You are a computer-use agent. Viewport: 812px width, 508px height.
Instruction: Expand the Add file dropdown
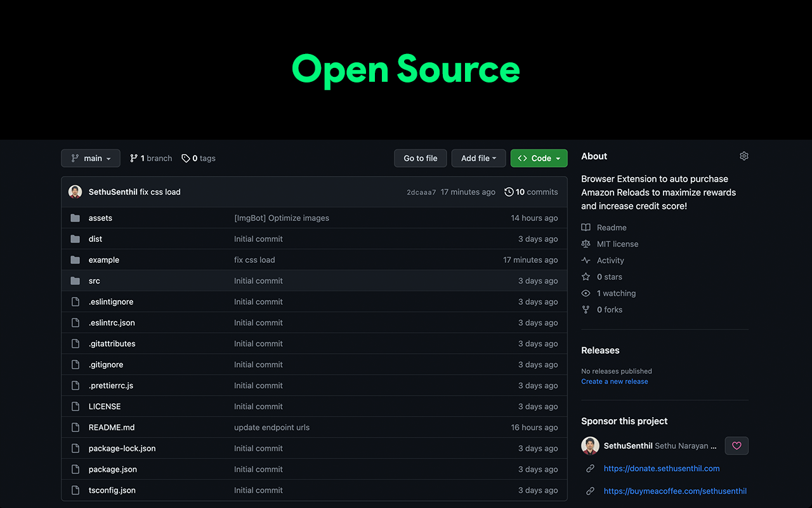point(478,158)
